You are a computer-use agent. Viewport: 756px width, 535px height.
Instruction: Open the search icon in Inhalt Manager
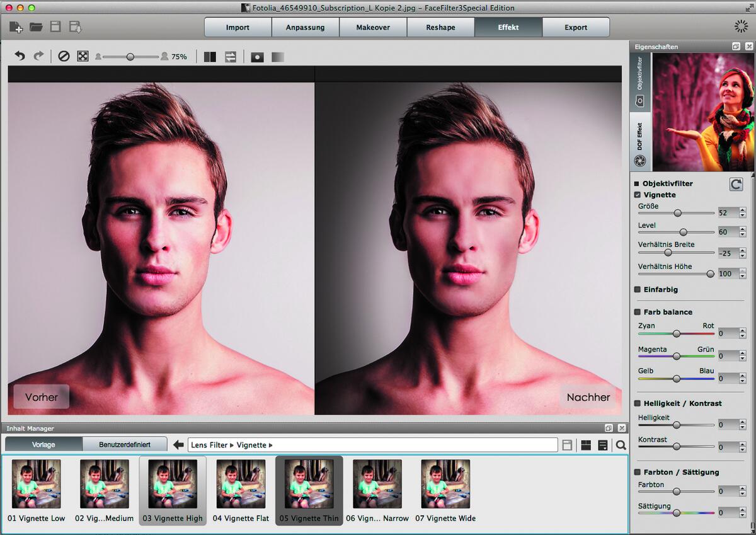coord(620,445)
